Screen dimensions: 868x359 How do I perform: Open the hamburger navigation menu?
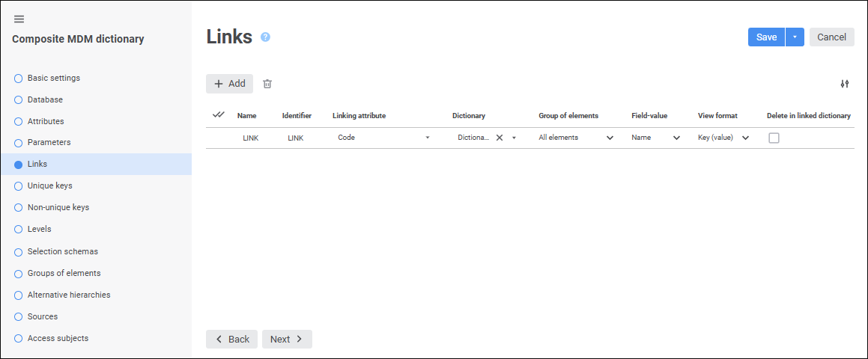19,19
